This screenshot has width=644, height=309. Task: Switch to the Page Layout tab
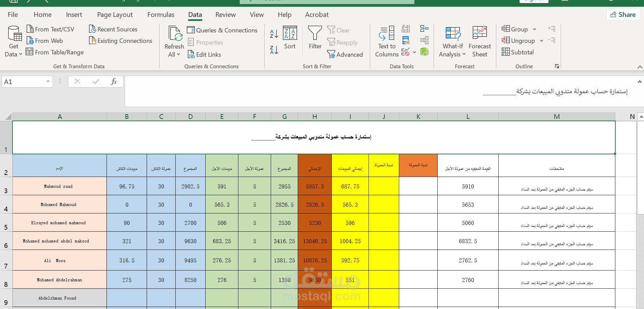point(115,15)
